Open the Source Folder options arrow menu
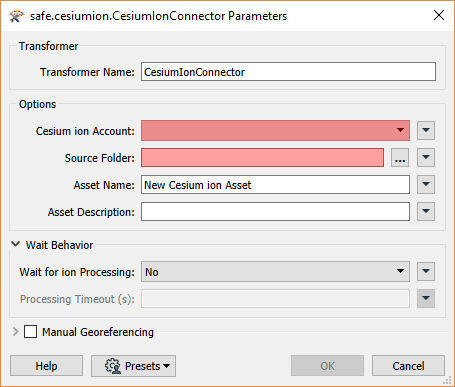The image size is (455, 387). [x=426, y=158]
